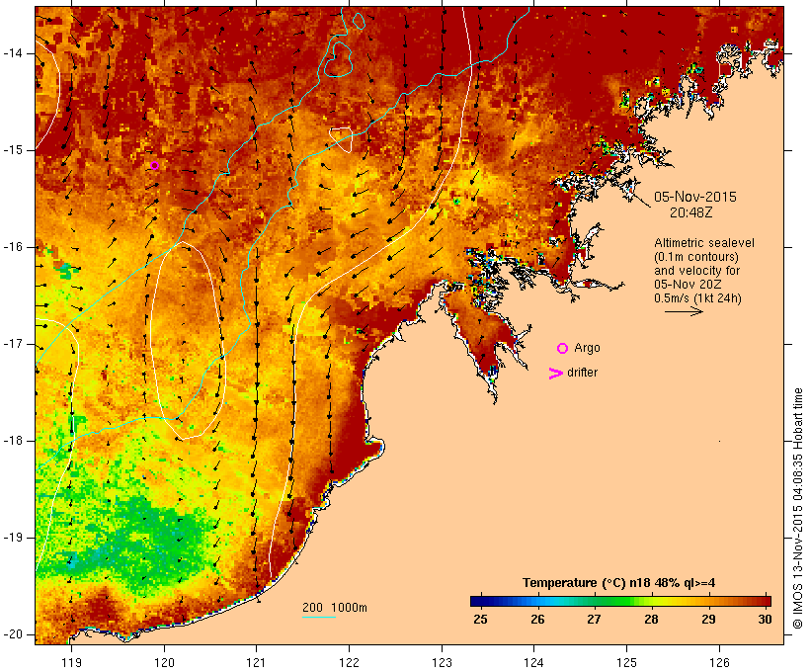
Task: Click the longitude axis label 125
Action: tap(626, 662)
